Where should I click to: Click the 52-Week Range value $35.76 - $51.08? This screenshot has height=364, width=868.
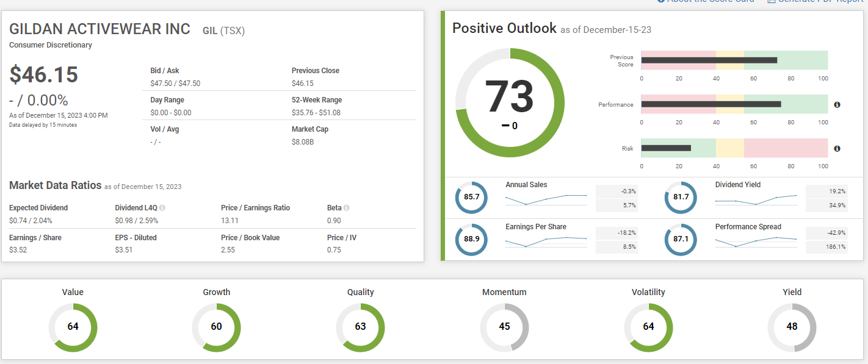316,113
